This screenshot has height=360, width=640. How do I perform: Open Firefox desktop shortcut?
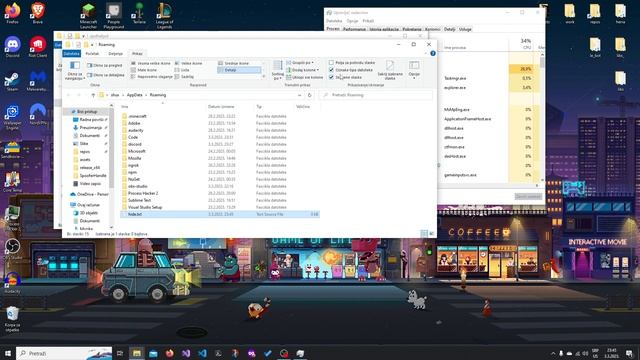pos(12,13)
